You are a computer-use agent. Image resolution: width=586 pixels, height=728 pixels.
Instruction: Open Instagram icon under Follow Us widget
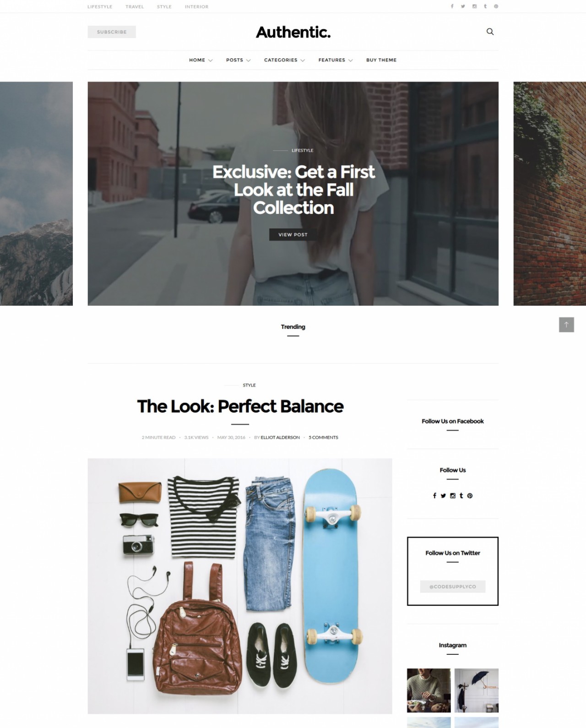tap(453, 495)
